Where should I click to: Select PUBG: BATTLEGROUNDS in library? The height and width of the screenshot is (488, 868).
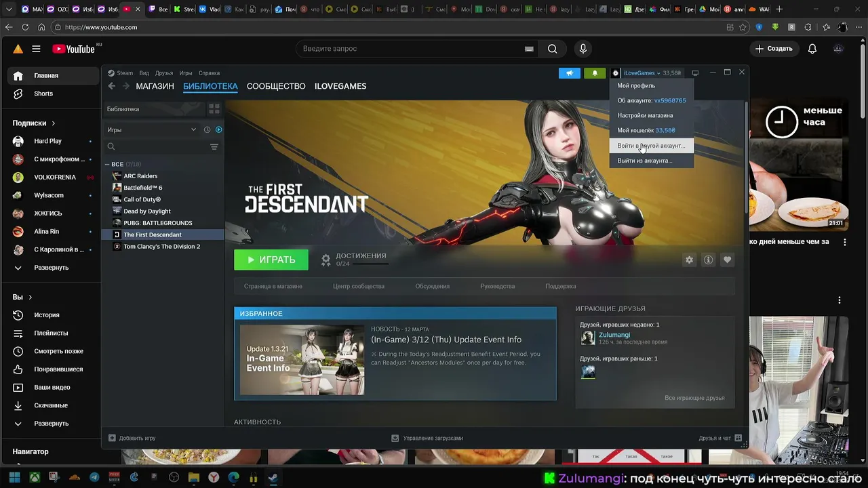pos(163,223)
